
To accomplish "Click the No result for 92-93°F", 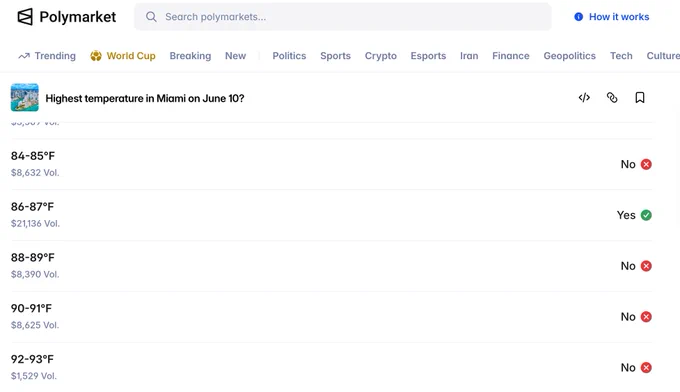I will pos(628,367).
